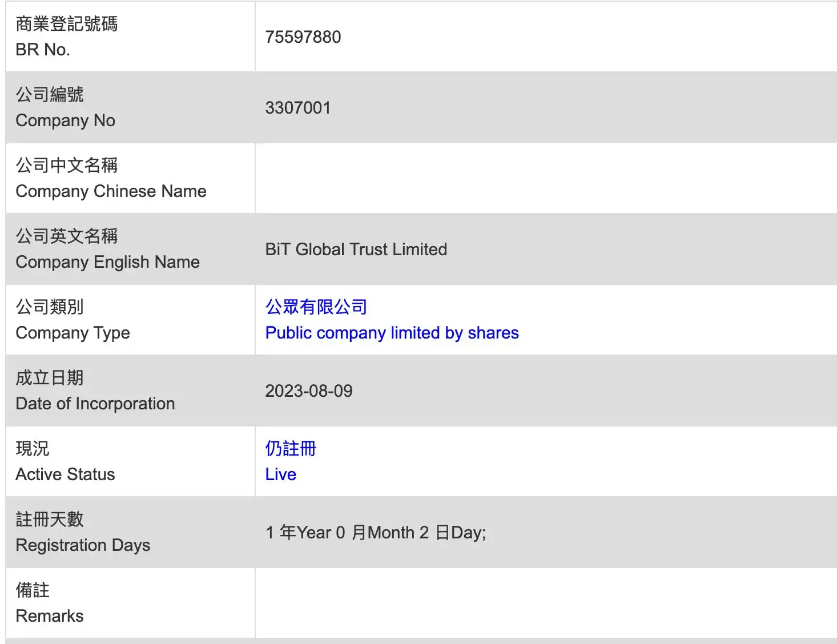This screenshot has height=644, width=837.
Task: Open the 公眾有限公司 company type link
Action: point(316,307)
